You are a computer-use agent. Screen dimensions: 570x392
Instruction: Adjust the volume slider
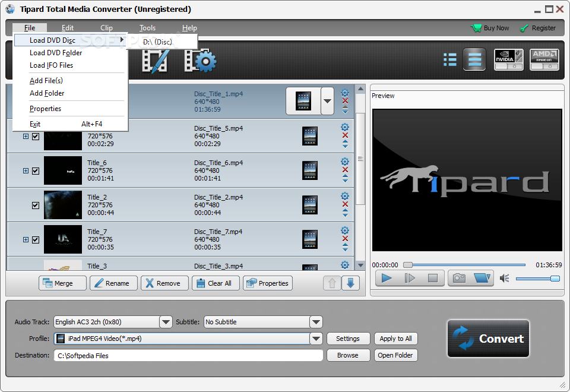[x=538, y=279]
